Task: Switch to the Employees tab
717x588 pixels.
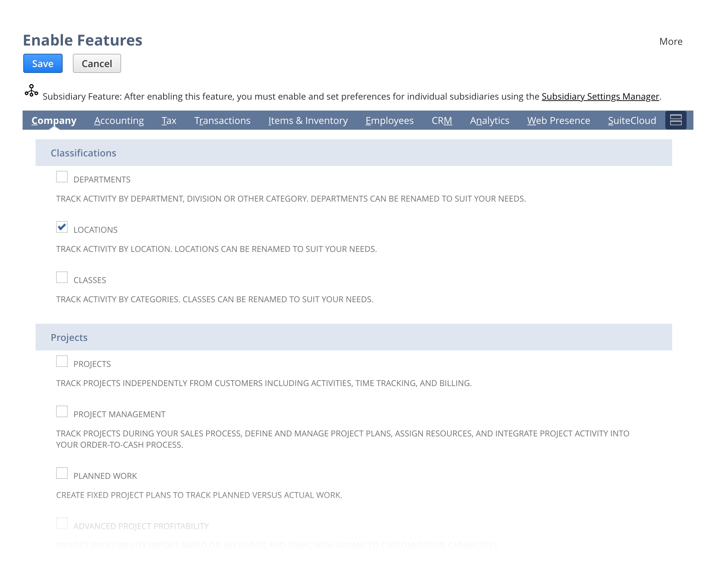Action: tap(389, 120)
